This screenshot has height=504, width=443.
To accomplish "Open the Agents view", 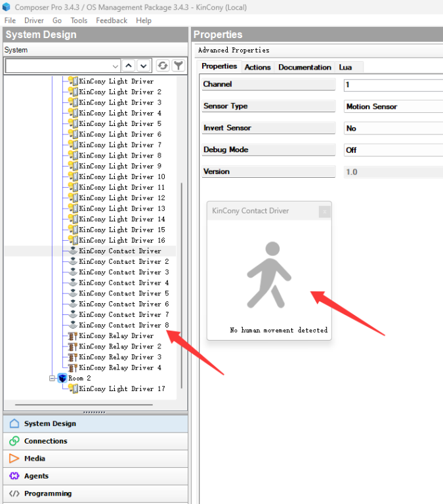I will click(95, 476).
